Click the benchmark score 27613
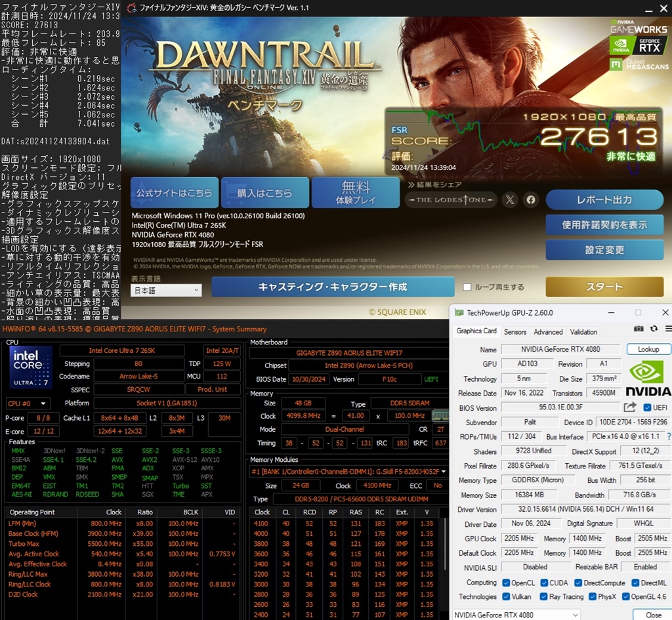The height and width of the screenshot is (620, 672). (598, 136)
